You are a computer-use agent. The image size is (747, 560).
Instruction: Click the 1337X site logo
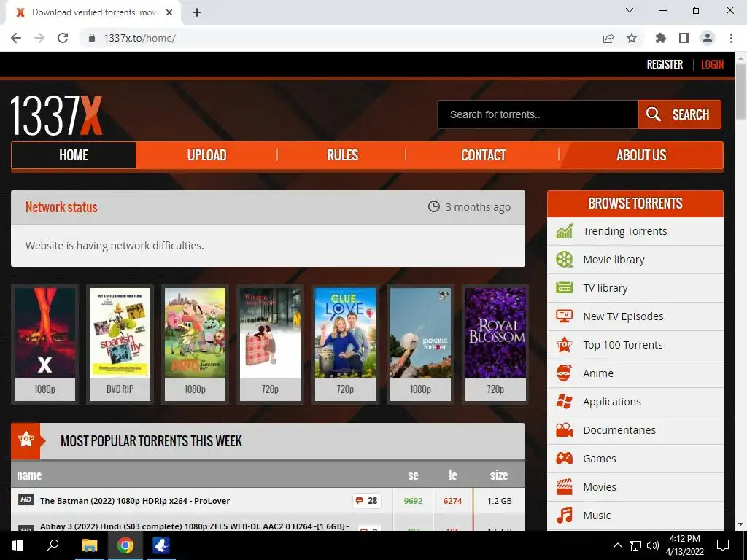56,116
